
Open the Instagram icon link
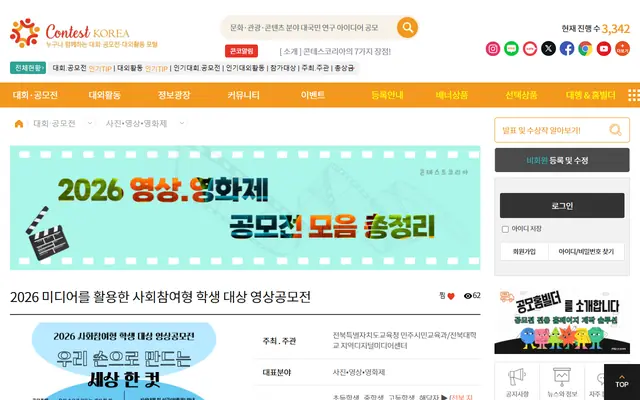(x=493, y=49)
